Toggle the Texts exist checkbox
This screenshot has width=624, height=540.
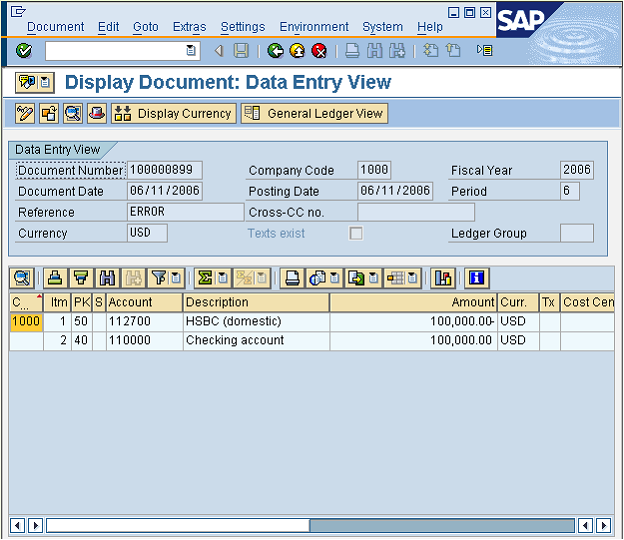(355, 233)
